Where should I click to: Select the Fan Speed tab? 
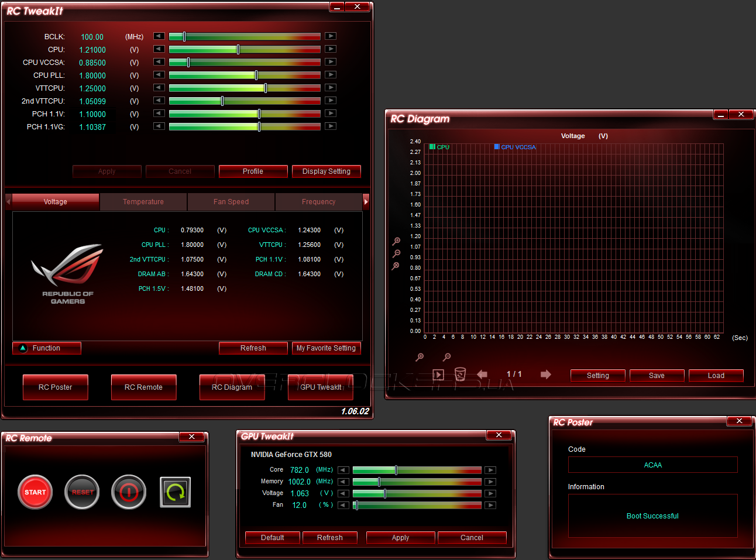point(231,202)
